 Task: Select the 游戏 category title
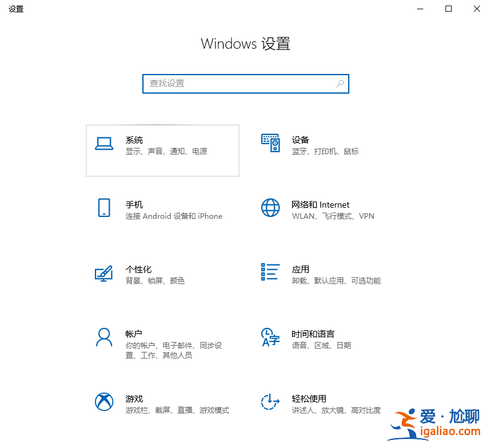click(134, 399)
